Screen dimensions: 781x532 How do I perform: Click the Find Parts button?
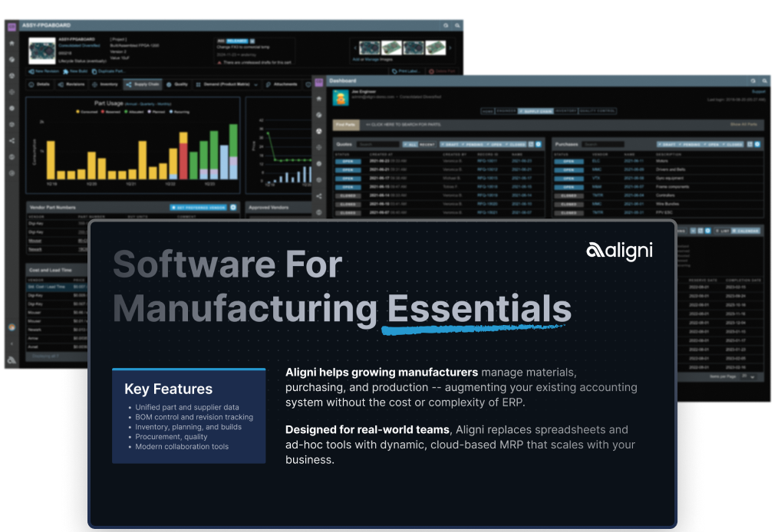click(x=345, y=123)
